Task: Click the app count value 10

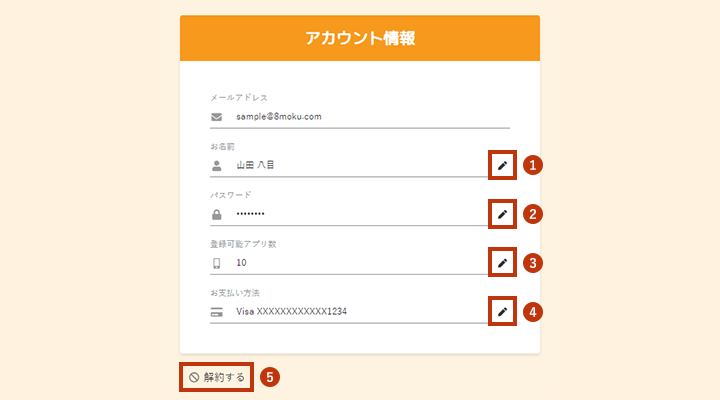Action: click(x=242, y=263)
